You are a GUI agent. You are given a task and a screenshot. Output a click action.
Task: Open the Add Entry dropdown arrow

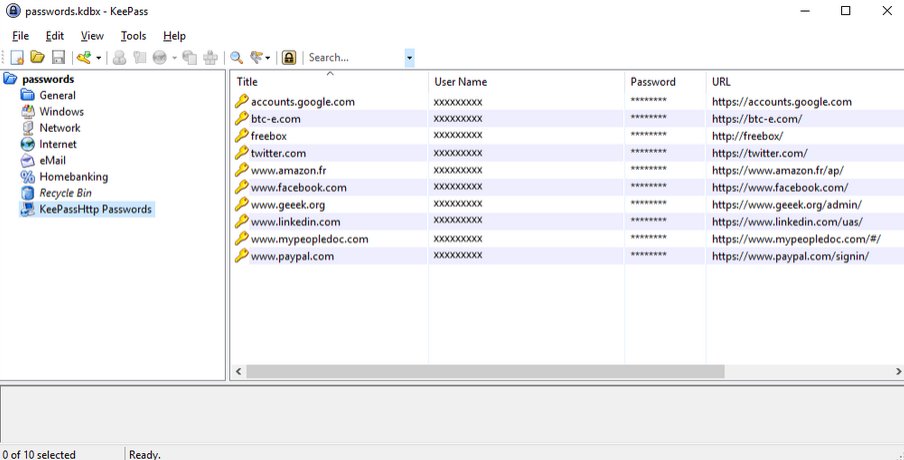[x=99, y=58]
